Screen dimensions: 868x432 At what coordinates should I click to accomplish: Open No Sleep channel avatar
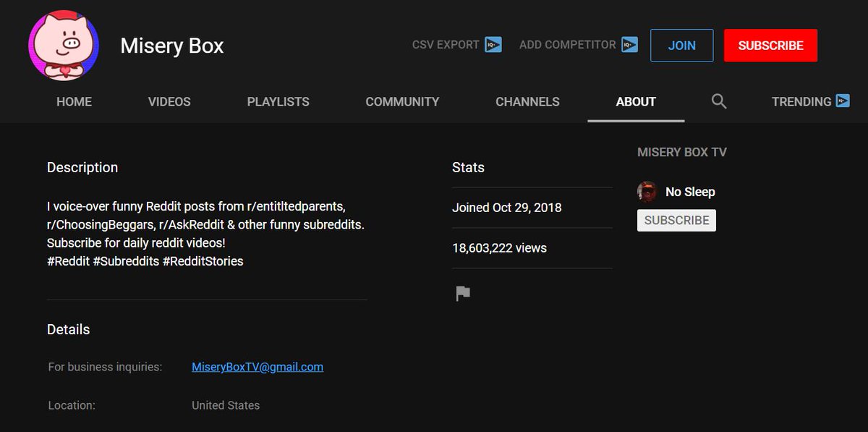pos(647,192)
